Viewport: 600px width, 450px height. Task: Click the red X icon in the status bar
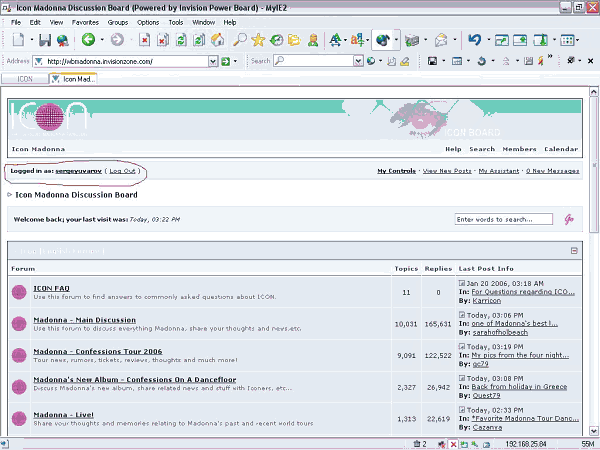coord(453,444)
